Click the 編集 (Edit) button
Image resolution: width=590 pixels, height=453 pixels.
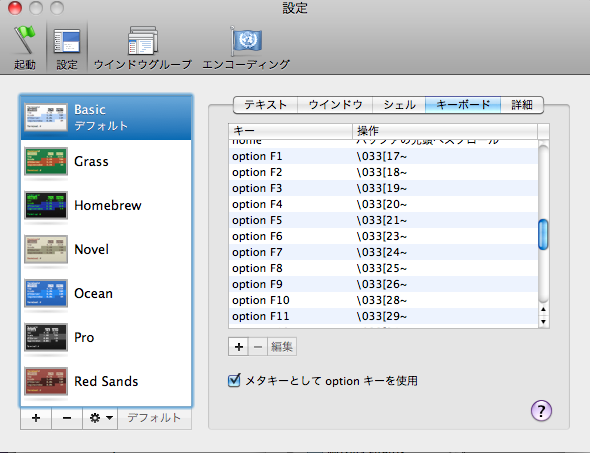tap(282, 347)
